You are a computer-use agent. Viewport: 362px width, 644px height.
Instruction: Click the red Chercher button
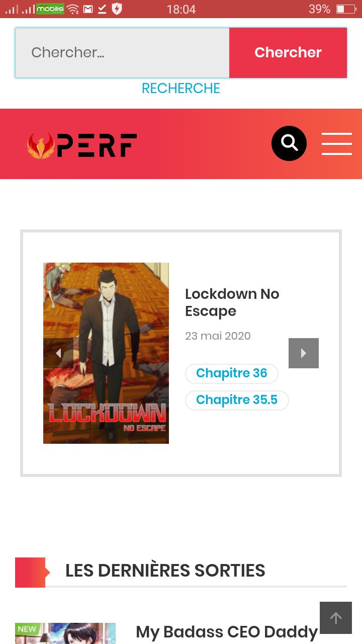tap(288, 52)
